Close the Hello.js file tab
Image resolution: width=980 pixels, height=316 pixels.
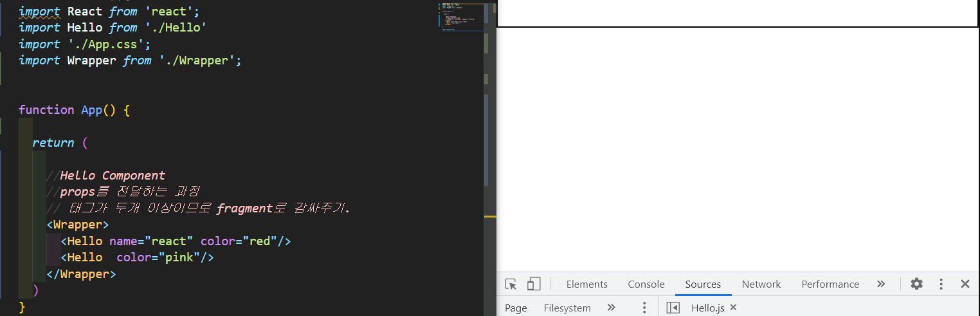pos(733,308)
